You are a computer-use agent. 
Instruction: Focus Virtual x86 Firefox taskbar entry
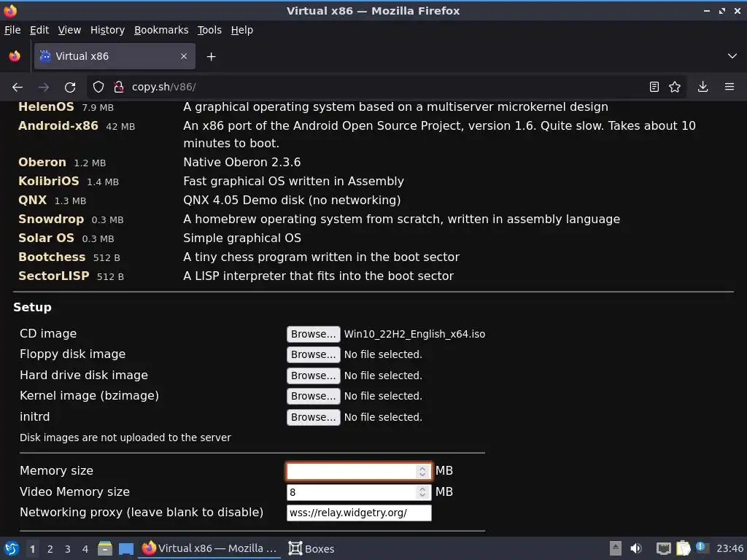click(209, 548)
